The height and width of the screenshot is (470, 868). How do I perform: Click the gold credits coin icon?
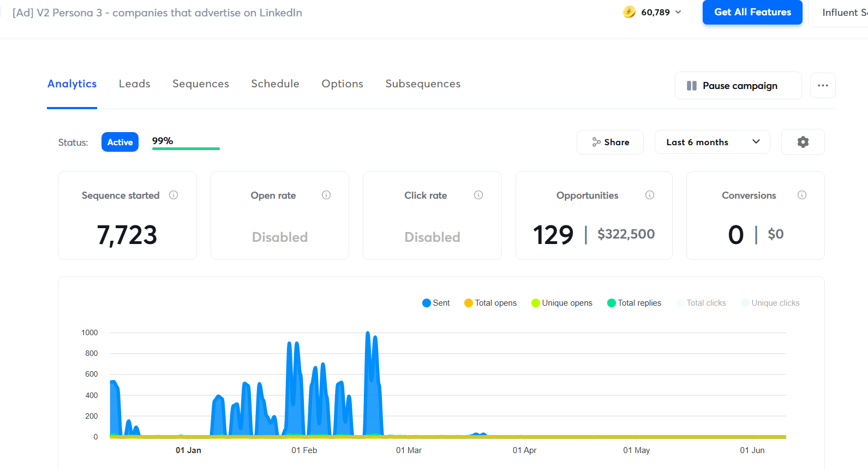tap(629, 12)
